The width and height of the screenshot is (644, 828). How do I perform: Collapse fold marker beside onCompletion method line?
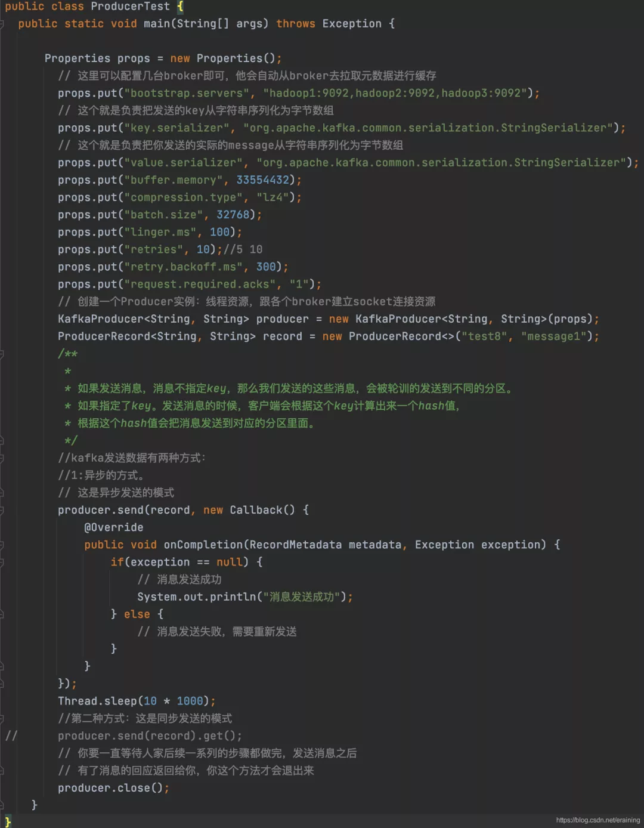click(2, 545)
